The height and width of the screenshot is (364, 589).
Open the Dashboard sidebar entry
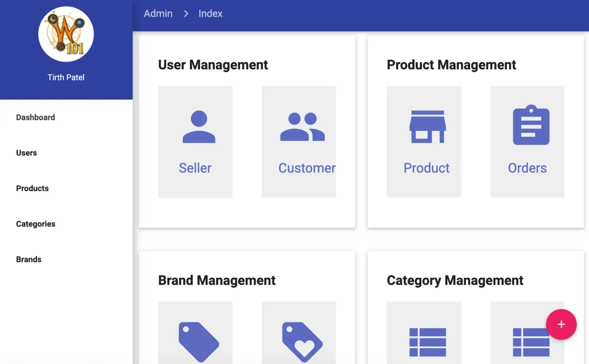pyautogui.click(x=35, y=117)
